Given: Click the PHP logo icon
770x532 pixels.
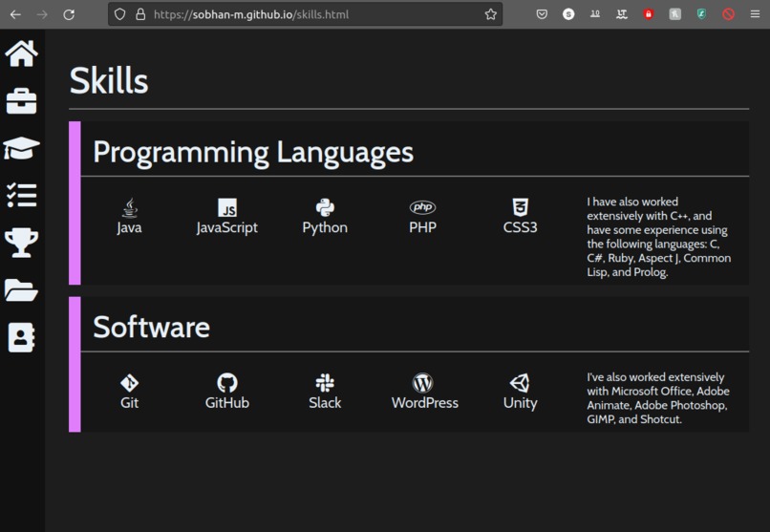Looking at the screenshot, I should coord(422,207).
